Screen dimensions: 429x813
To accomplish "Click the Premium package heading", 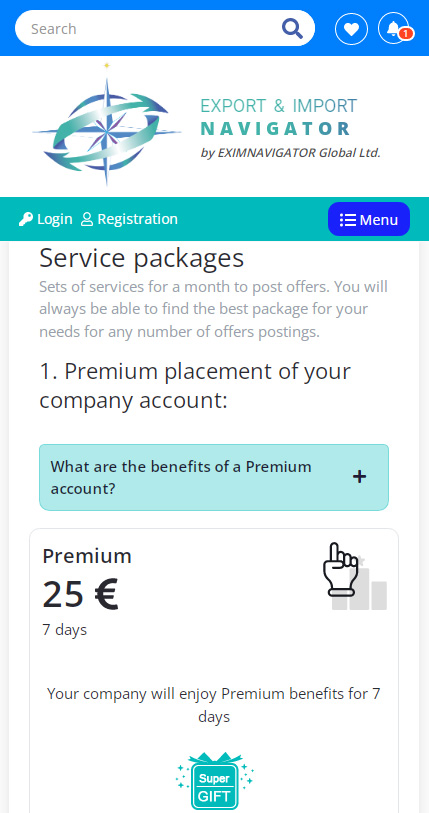I will [87, 556].
